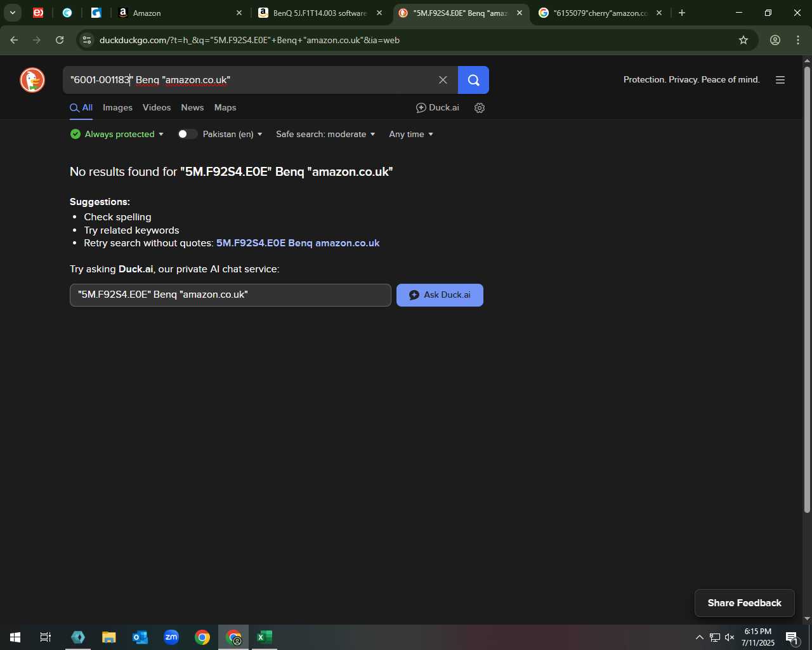Click the 'Try related keywords' suggestion text

point(131,230)
